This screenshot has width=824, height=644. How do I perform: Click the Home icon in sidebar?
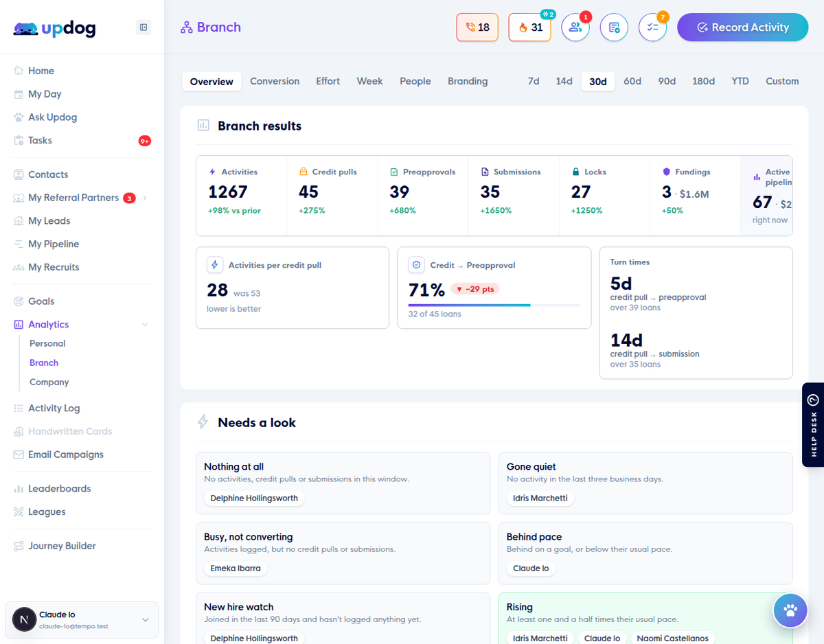coord(19,71)
